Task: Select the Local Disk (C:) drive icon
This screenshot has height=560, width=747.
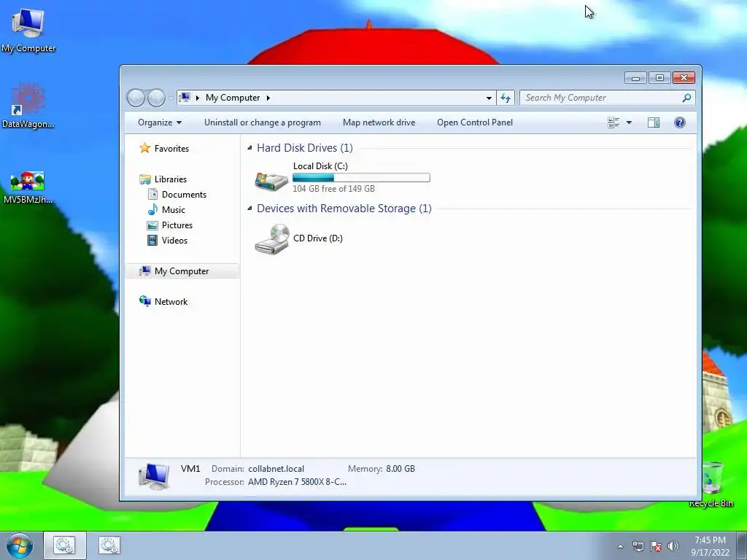Action: [x=271, y=182]
